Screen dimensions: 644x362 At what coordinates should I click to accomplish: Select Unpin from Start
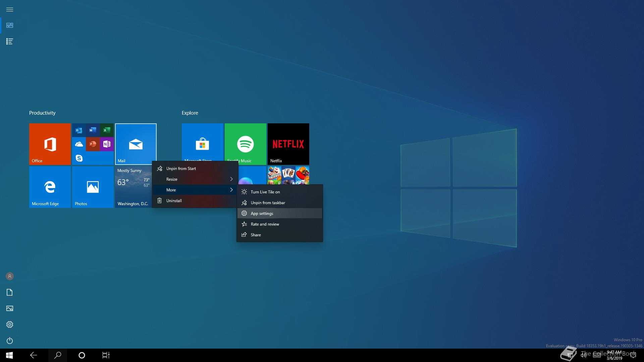pos(195,169)
